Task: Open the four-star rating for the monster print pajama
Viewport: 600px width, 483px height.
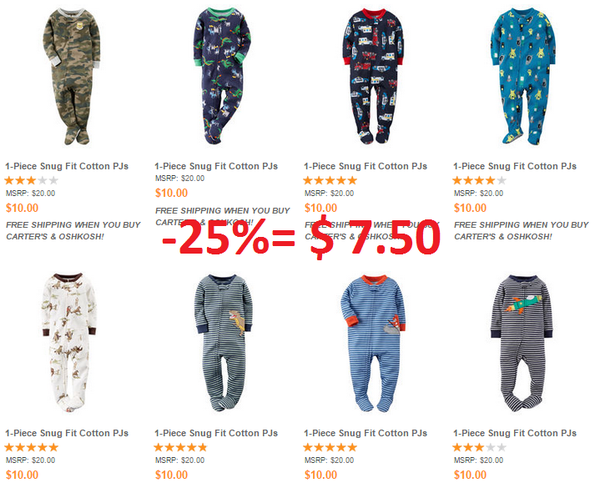Action: 479,180
